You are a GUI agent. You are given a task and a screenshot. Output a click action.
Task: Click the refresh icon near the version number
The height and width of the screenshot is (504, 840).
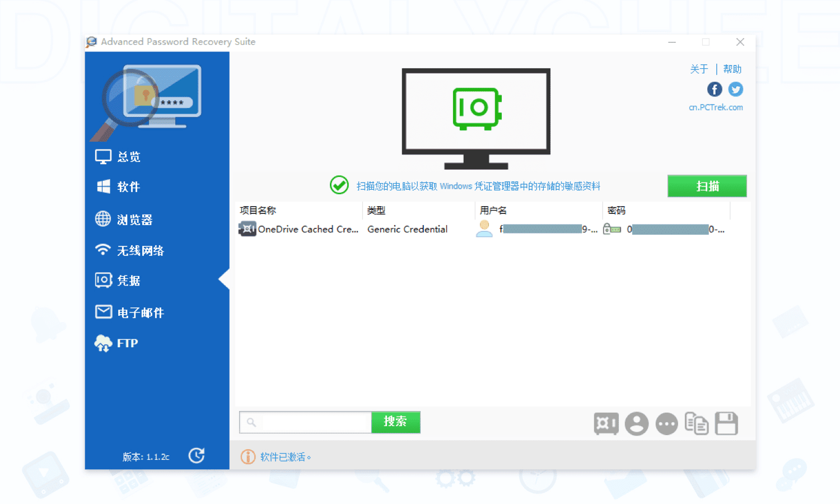click(197, 456)
